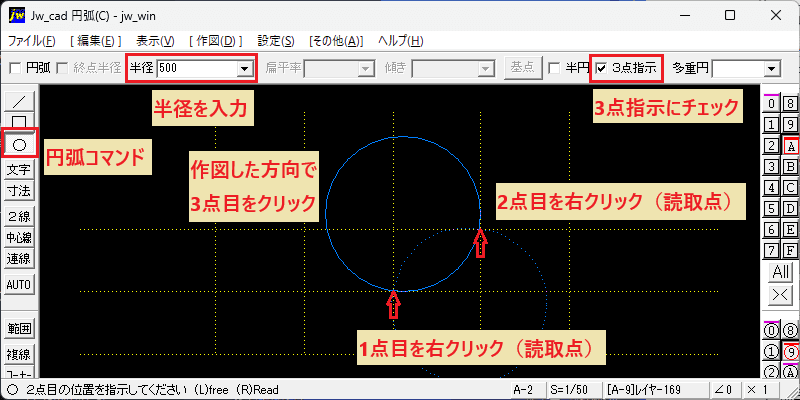Show all layers with the All button
The height and width of the screenshot is (400, 800).
point(781,272)
